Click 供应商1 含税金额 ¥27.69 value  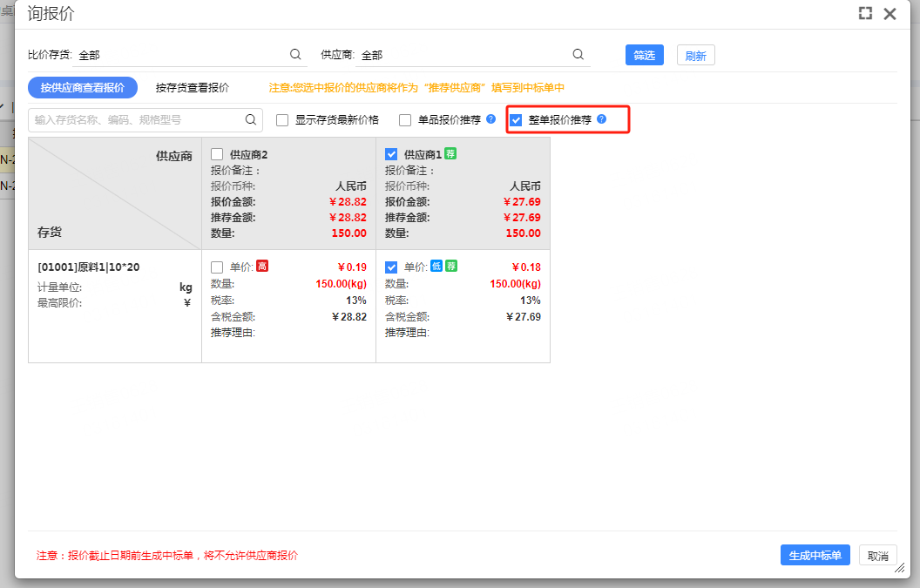coord(524,317)
